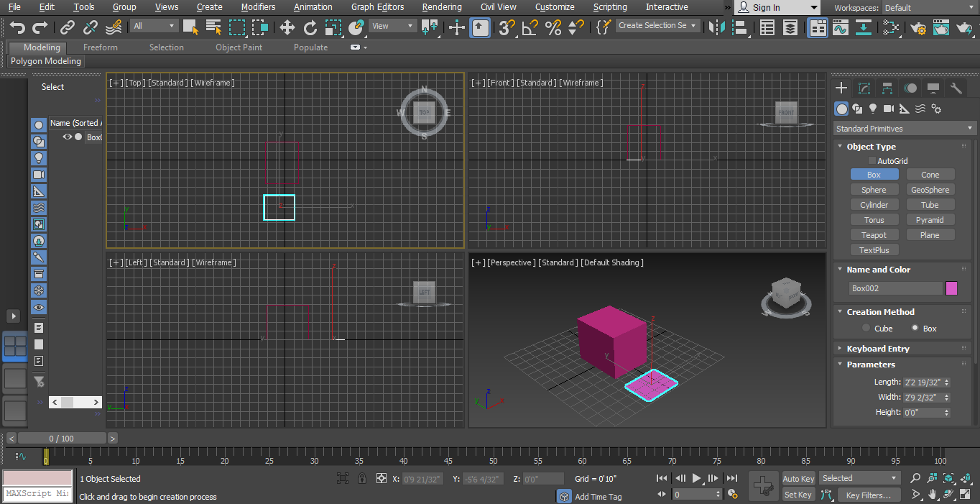Click the Key Filters button
The image size is (980, 504).
pyautogui.click(x=869, y=494)
